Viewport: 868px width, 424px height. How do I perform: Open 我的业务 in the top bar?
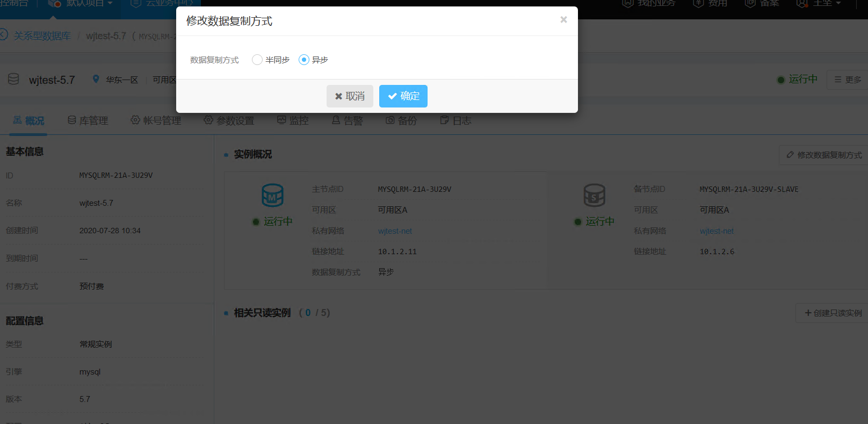click(649, 4)
